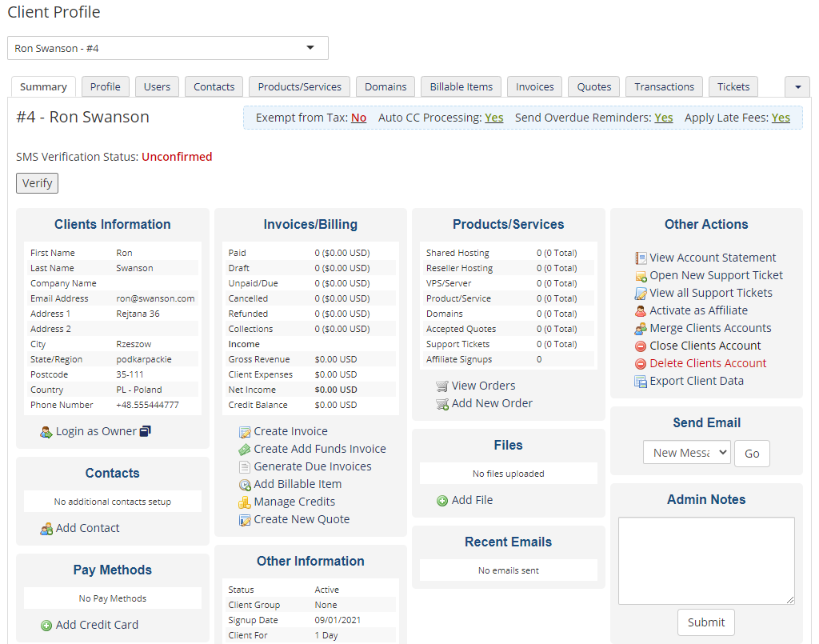Select the Summary tab
819x644 pixels.
coord(43,86)
